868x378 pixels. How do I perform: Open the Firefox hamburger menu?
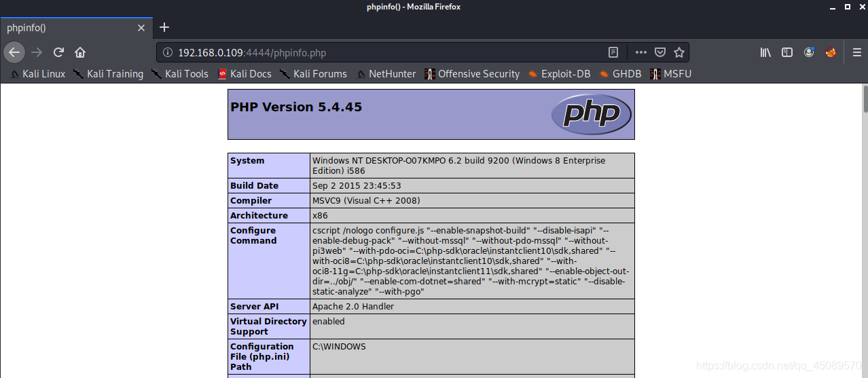[857, 52]
